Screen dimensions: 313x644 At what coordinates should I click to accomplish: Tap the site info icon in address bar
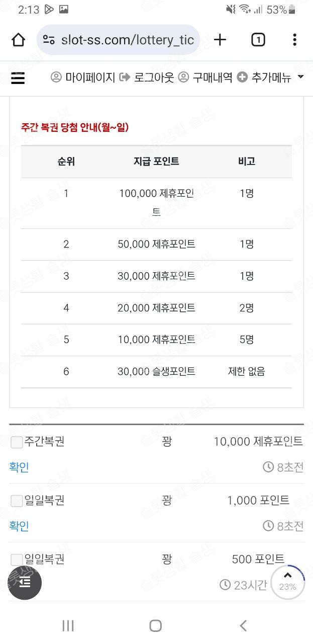(x=49, y=40)
